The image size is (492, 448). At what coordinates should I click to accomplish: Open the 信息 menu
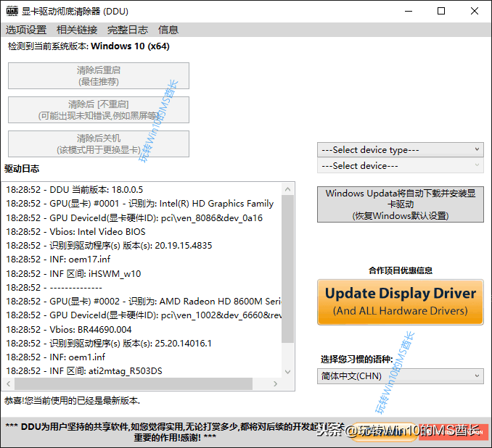point(168,30)
